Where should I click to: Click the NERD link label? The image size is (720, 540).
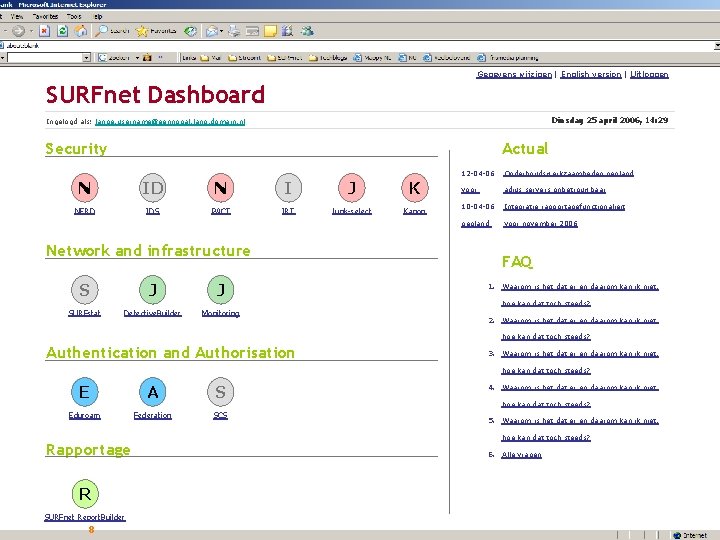[84, 211]
